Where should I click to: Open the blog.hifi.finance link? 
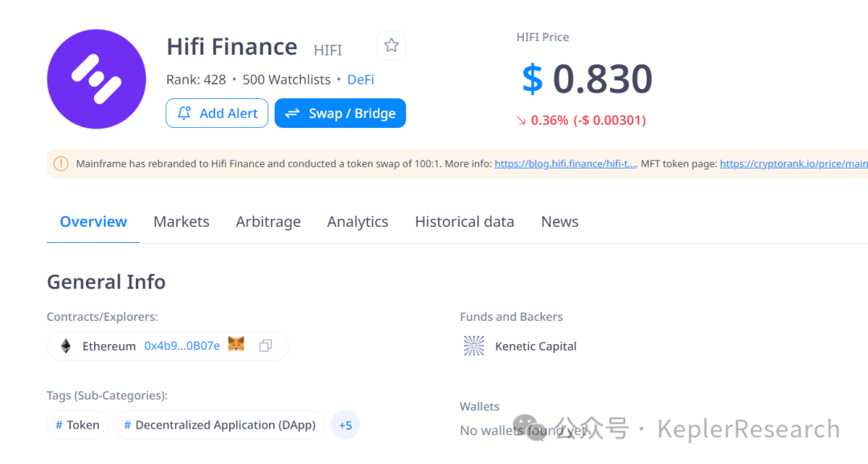(x=565, y=163)
